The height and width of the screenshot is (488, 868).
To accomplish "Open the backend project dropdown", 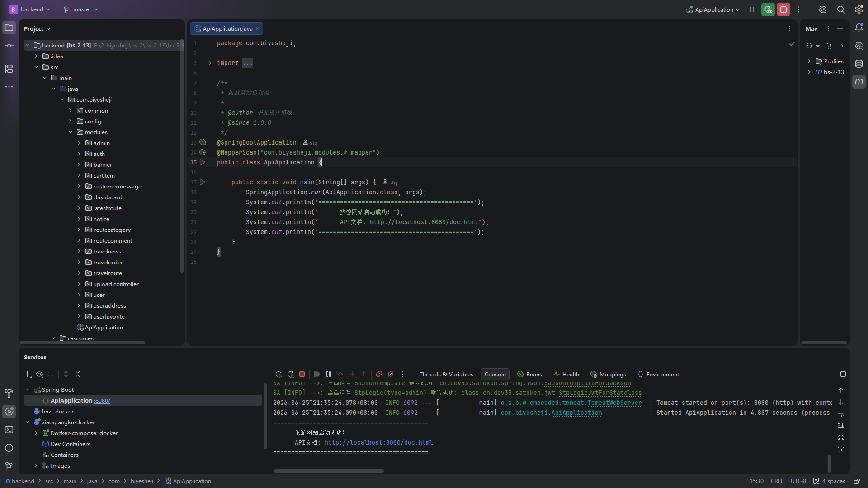I will click(30, 9).
